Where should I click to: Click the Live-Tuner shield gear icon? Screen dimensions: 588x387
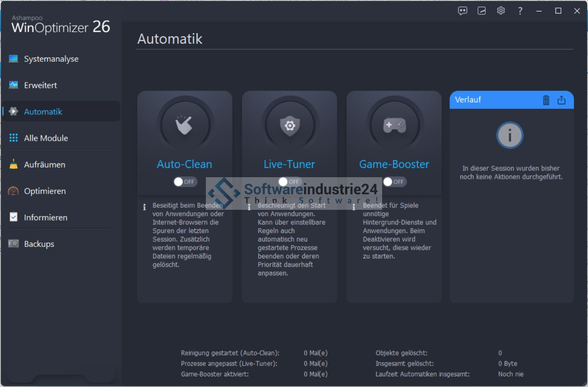click(x=290, y=125)
